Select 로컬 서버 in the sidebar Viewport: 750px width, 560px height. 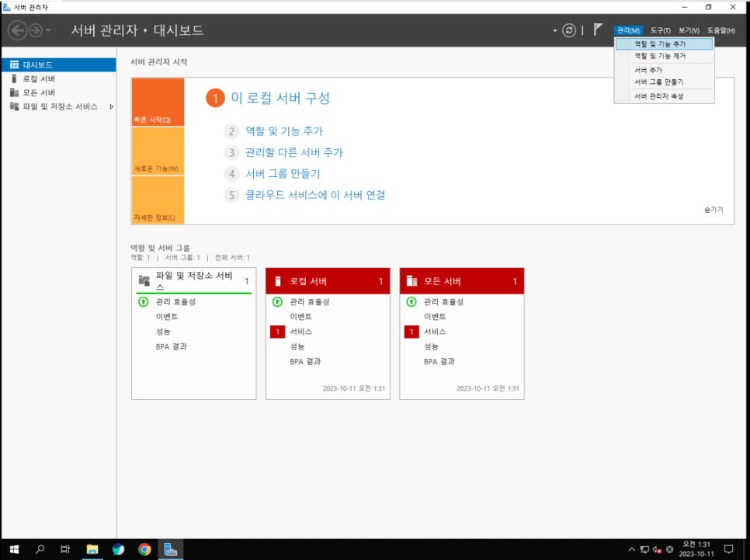click(39, 79)
